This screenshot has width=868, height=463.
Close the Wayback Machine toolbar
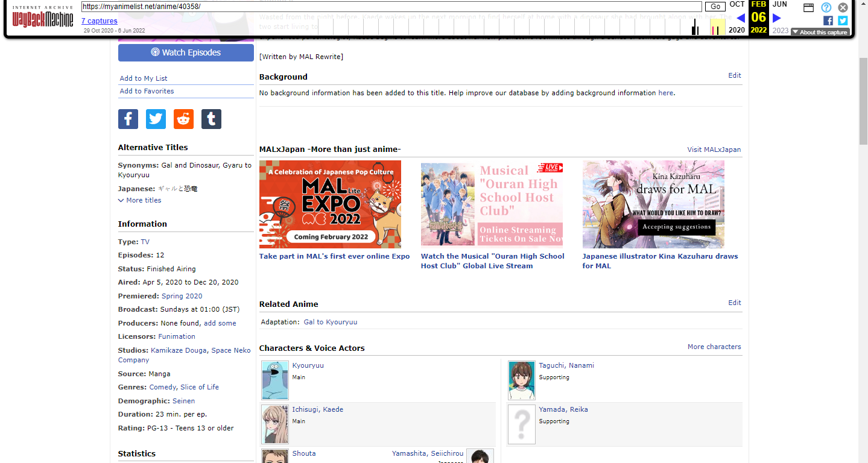pyautogui.click(x=843, y=8)
